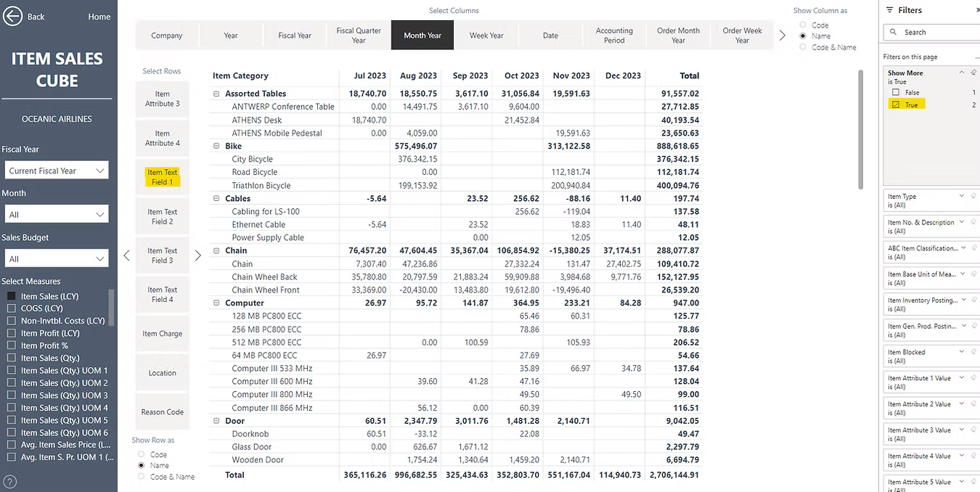The height and width of the screenshot is (492, 980).
Task: Open the Fiscal Year dropdown
Action: [57, 171]
